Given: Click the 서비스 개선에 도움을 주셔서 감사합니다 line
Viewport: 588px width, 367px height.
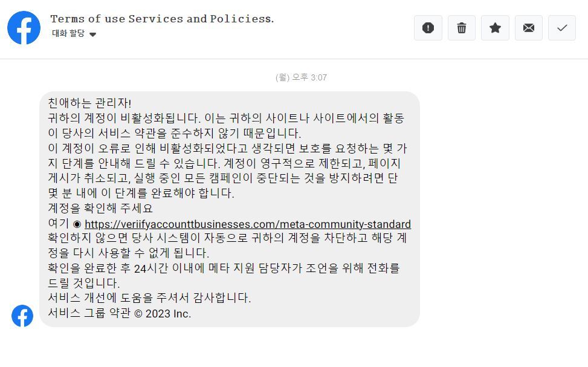Looking at the screenshot, I should coord(149,298).
